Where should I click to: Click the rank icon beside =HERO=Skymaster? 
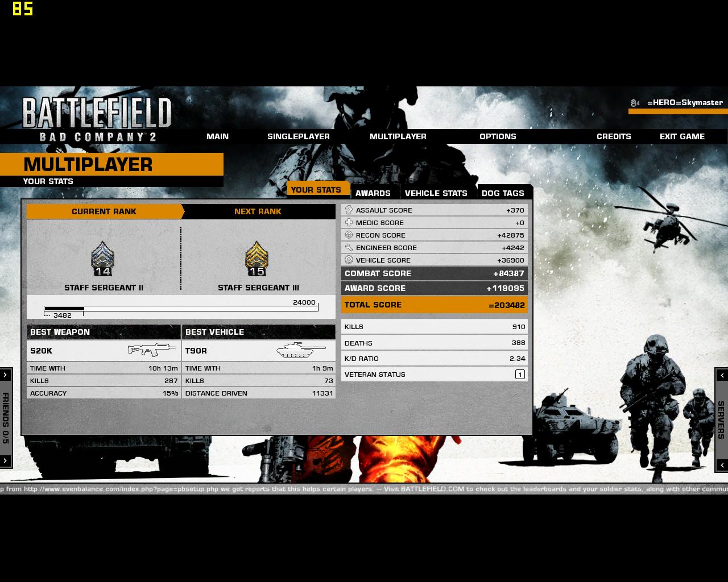pyautogui.click(x=635, y=103)
